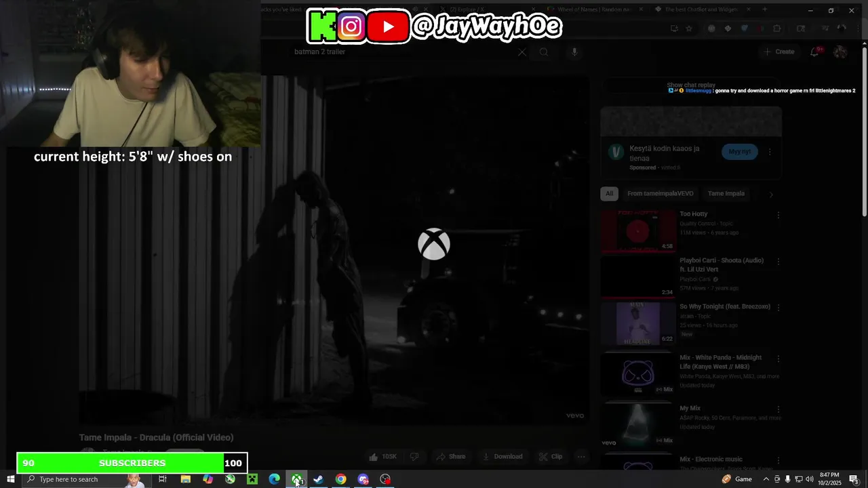Bookmark this page with the star icon

[689, 28]
